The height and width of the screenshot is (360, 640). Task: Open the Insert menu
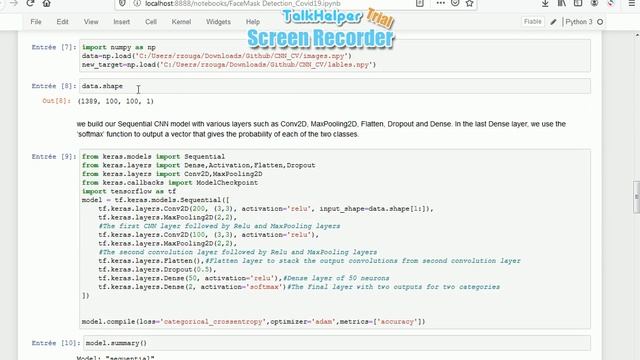click(122, 22)
